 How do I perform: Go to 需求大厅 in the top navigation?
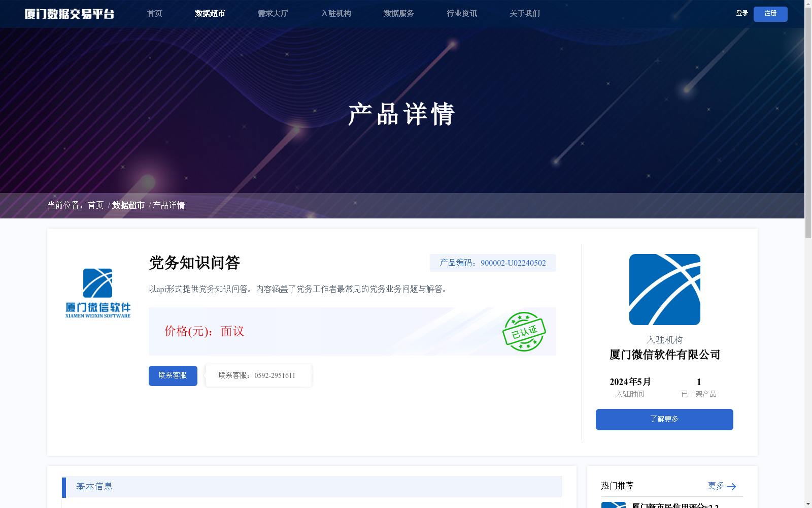tap(273, 14)
